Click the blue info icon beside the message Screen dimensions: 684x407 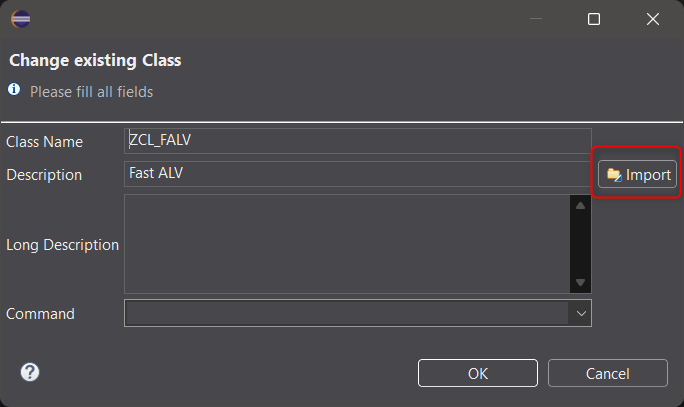[14, 89]
